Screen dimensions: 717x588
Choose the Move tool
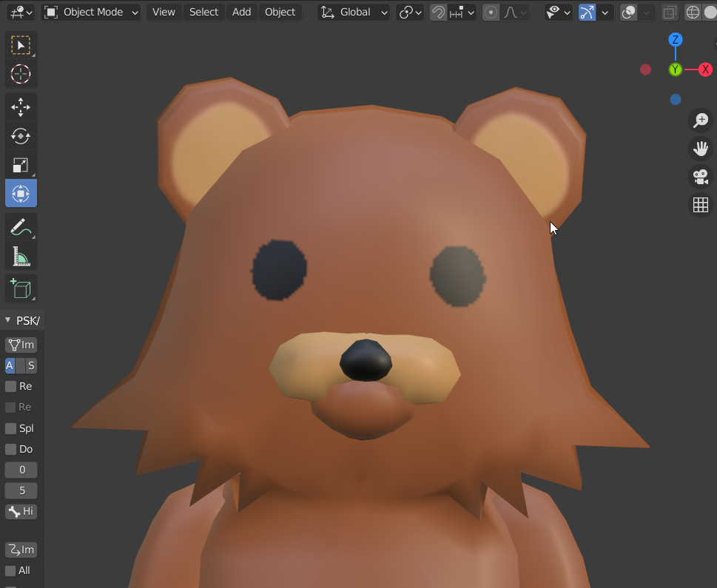[x=21, y=107]
